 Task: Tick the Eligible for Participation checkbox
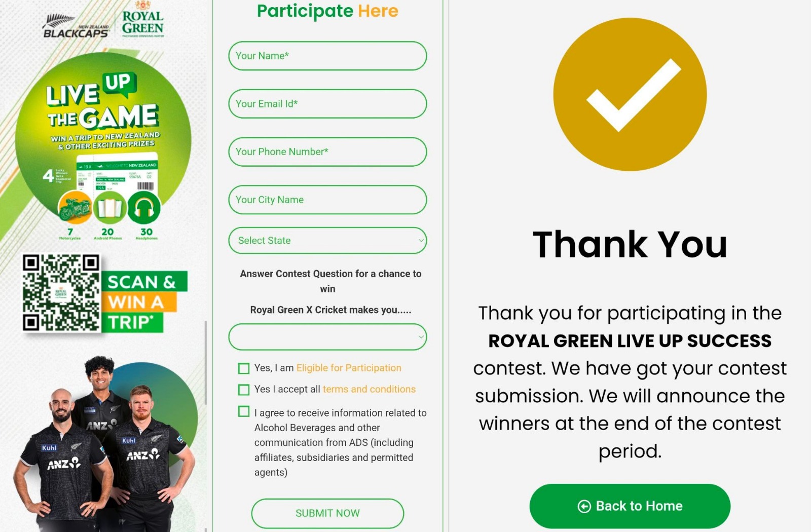244,368
